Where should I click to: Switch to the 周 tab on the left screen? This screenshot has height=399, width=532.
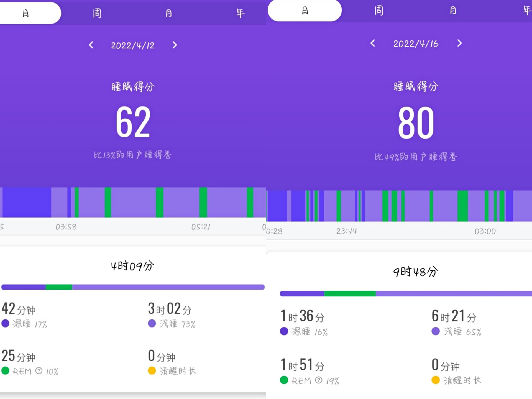click(x=97, y=13)
